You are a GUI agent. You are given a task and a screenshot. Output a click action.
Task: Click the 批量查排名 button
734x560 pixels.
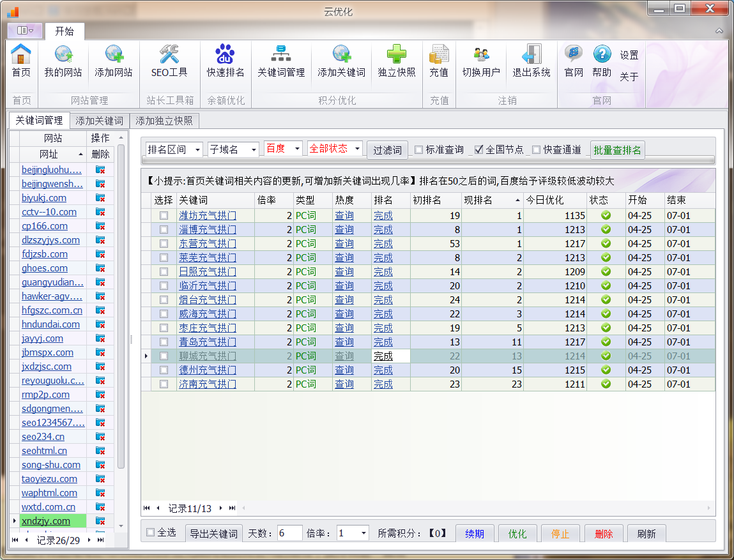617,150
